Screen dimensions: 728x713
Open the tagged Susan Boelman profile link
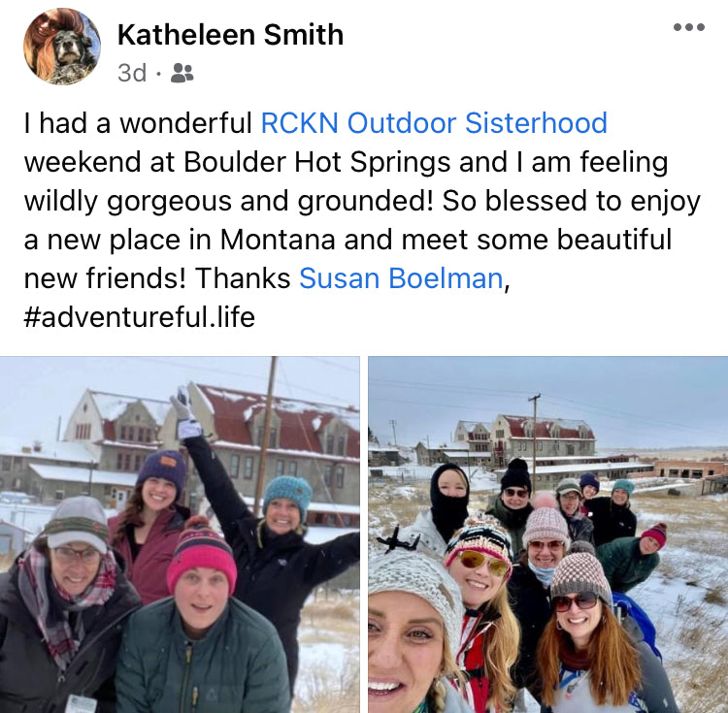coord(401,278)
